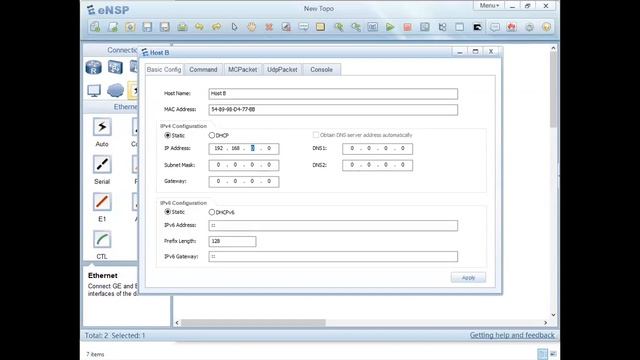Click the Save As toolbar icon

(x=164, y=27)
